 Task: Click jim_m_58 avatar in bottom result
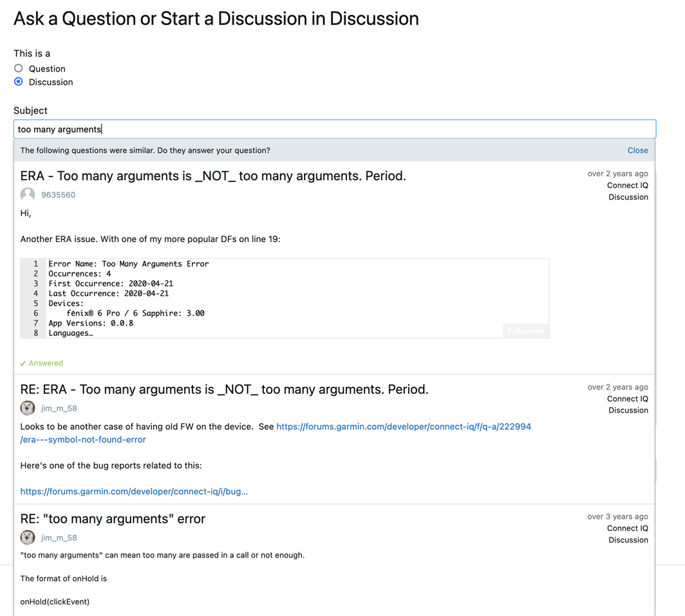pyautogui.click(x=28, y=537)
